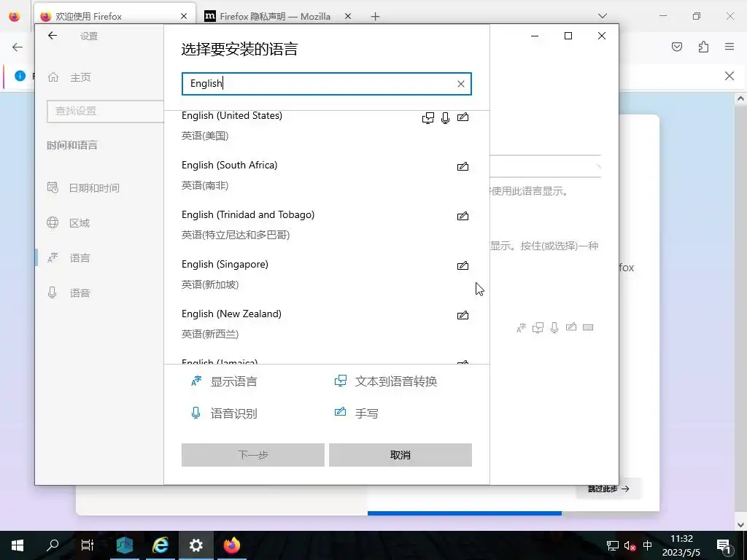The image size is (747, 560).
Task: Open the notification center icon
Action: pyautogui.click(x=724, y=545)
